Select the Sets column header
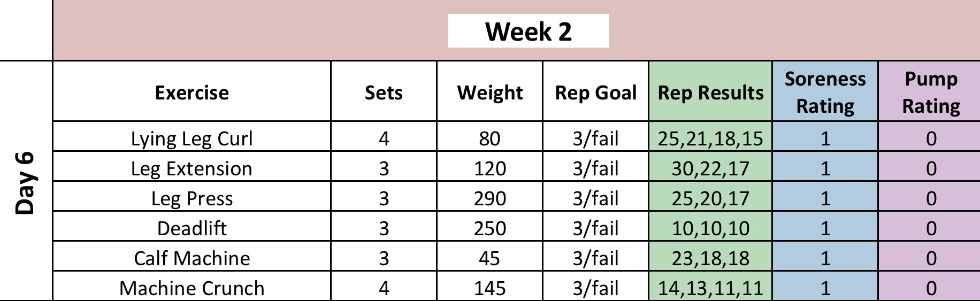The width and height of the screenshot is (980, 301). (384, 92)
